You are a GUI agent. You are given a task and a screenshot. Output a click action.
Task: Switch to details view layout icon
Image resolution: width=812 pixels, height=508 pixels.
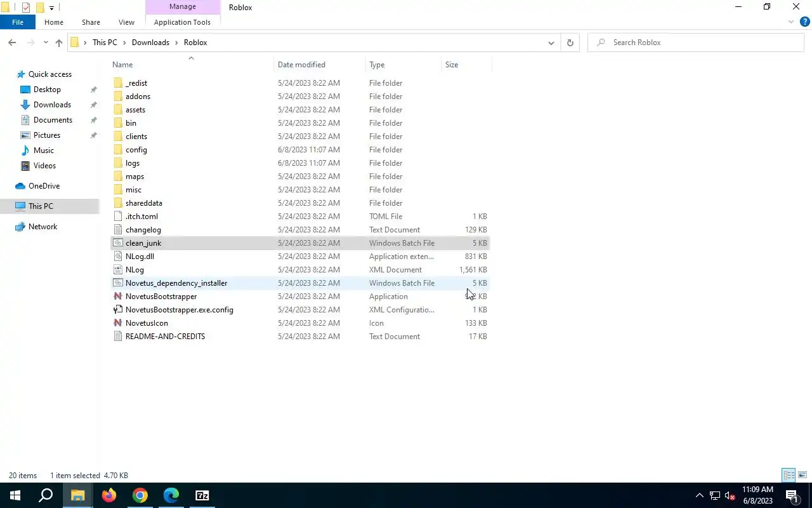(x=789, y=475)
